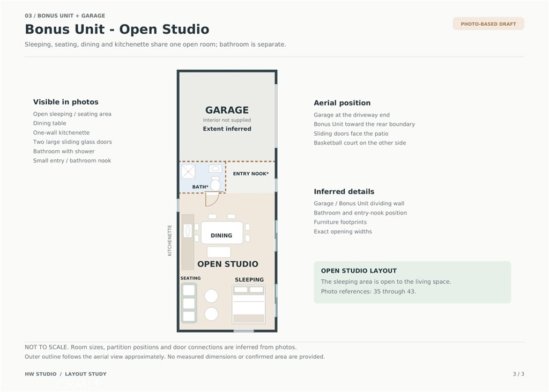Select the bathroom door swing symbol

click(x=212, y=199)
